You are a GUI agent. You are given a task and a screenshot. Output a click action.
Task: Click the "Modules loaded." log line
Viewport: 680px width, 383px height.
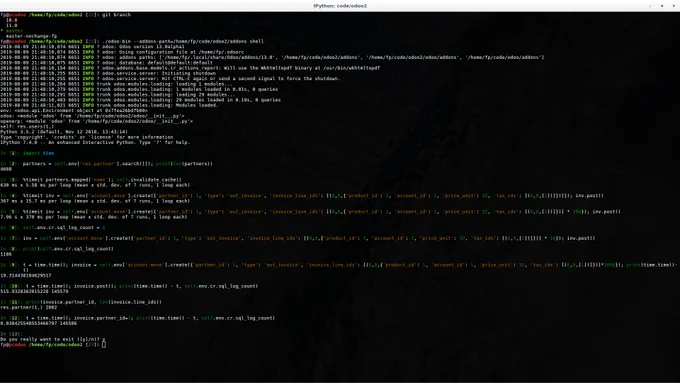[x=109, y=105]
